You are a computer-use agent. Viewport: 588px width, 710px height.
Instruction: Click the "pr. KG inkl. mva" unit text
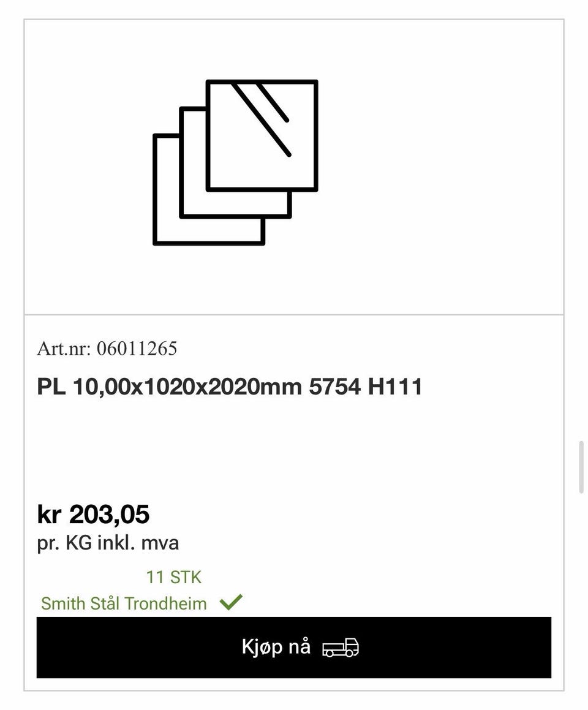point(108,543)
